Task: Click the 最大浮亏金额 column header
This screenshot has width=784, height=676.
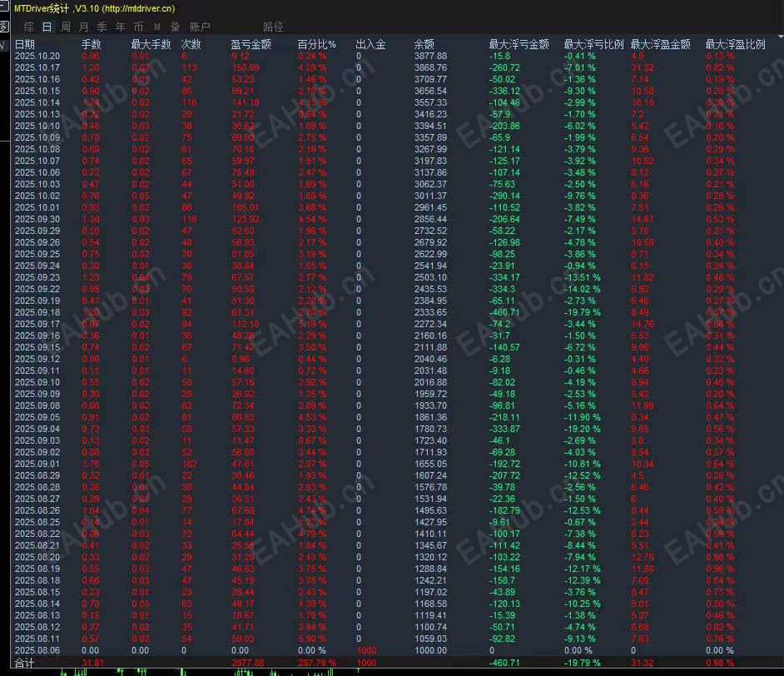Action: (x=519, y=44)
